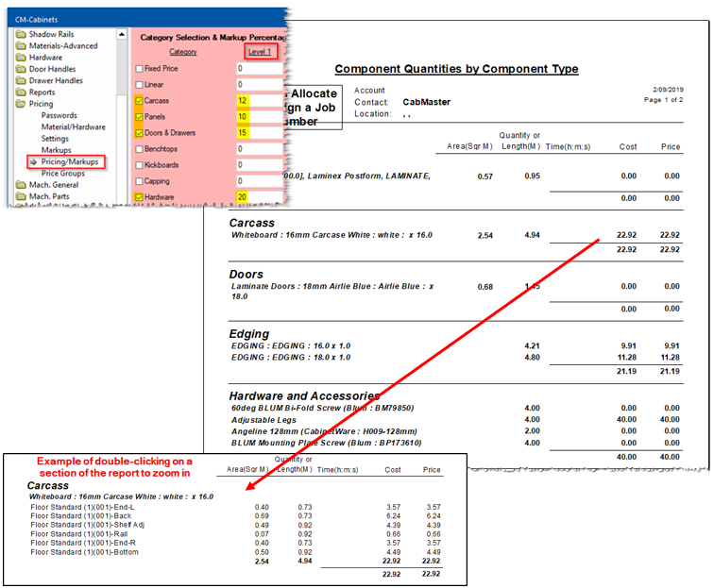This screenshot has width=714, height=588.
Task: Open the Door Handles folder icon
Action: (21, 70)
